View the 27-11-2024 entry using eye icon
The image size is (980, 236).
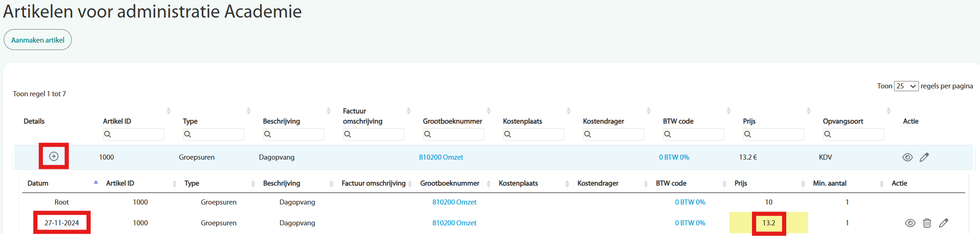click(x=910, y=223)
